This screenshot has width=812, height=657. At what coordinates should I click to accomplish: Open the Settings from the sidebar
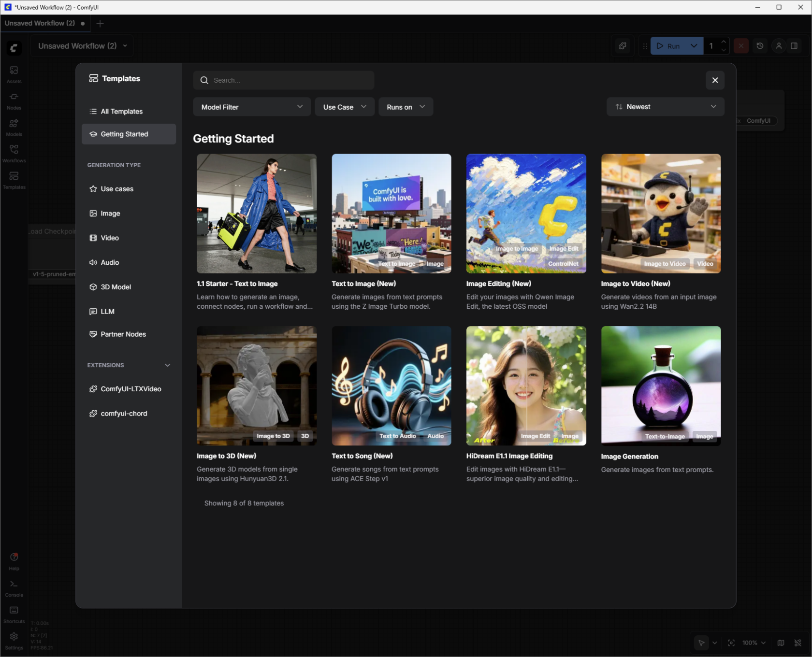[14, 640]
